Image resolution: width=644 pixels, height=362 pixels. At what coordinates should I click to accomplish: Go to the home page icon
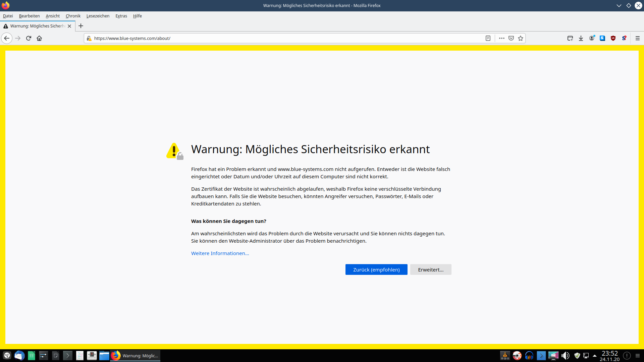[x=39, y=38]
